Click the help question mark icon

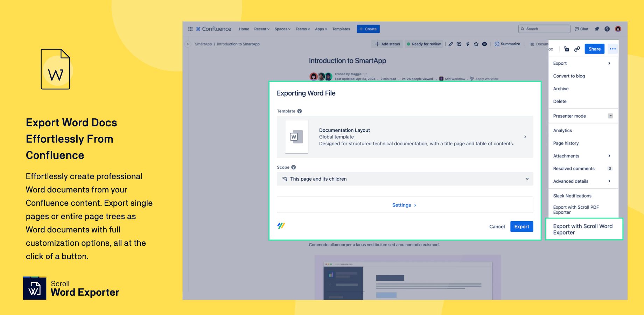(x=607, y=29)
